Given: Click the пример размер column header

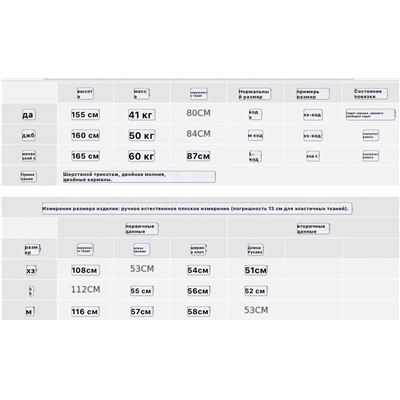Looking at the screenshot, I should pyautogui.click(x=313, y=94).
